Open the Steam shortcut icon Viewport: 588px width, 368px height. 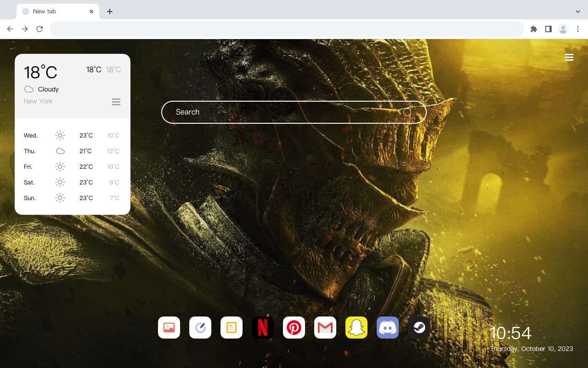[419, 328]
